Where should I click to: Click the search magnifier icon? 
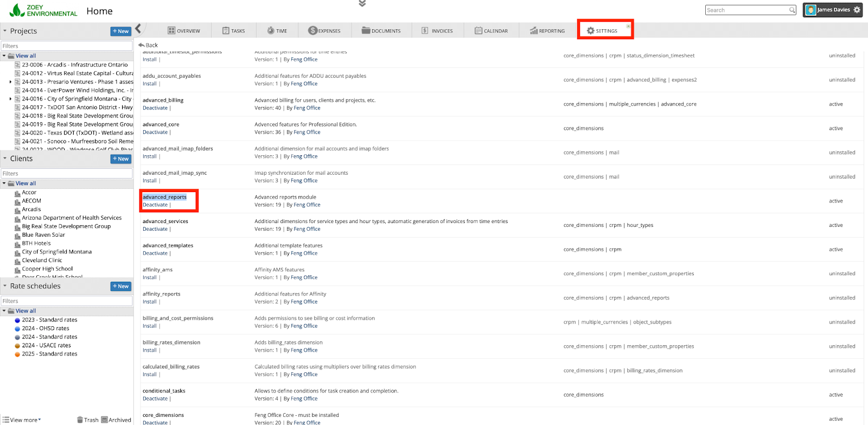coord(792,10)
